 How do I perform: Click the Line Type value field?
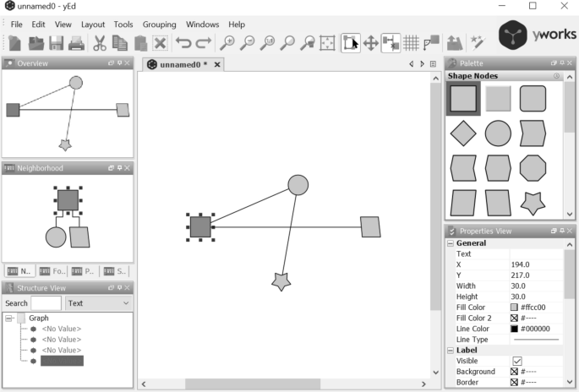[536, 340]
